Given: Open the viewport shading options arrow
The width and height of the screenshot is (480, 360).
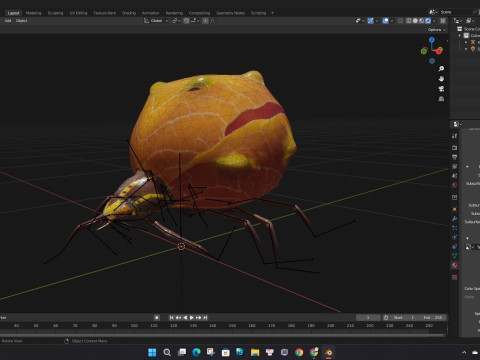Looking at the screenshot, I should 434,21.
